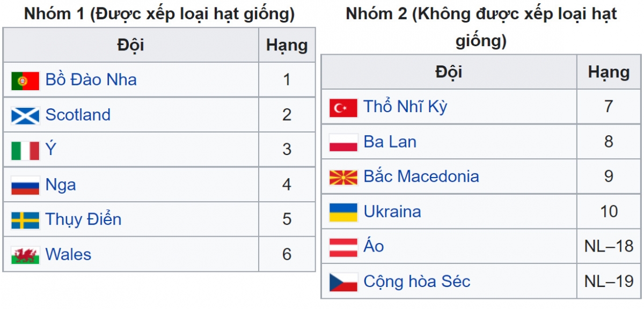Go to the Bắc Macedonia link
Screen dimensions: 644x309
(x=421, y=176)
